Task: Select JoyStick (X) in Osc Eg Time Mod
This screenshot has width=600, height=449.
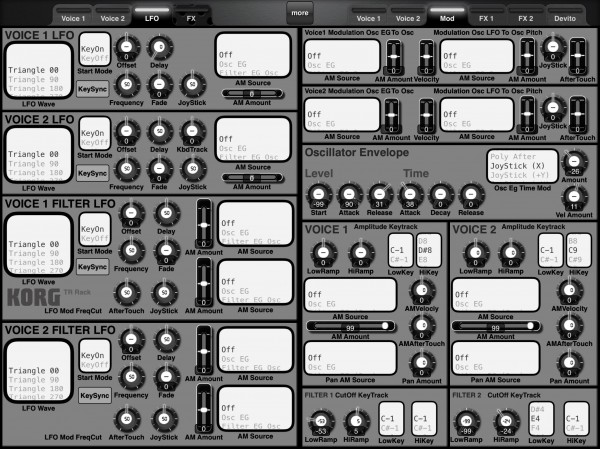Action: coord(517,166)
